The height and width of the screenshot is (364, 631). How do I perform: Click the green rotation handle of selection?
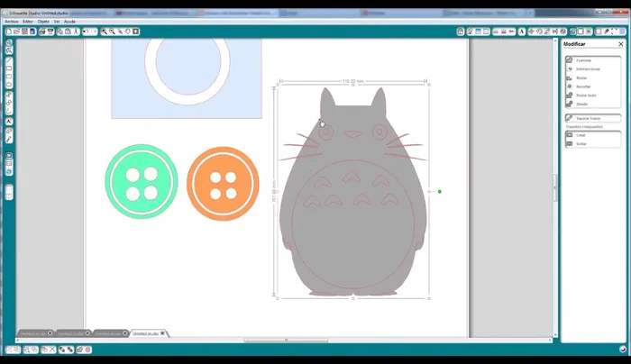pyautogui.click(x=440, y=191)
